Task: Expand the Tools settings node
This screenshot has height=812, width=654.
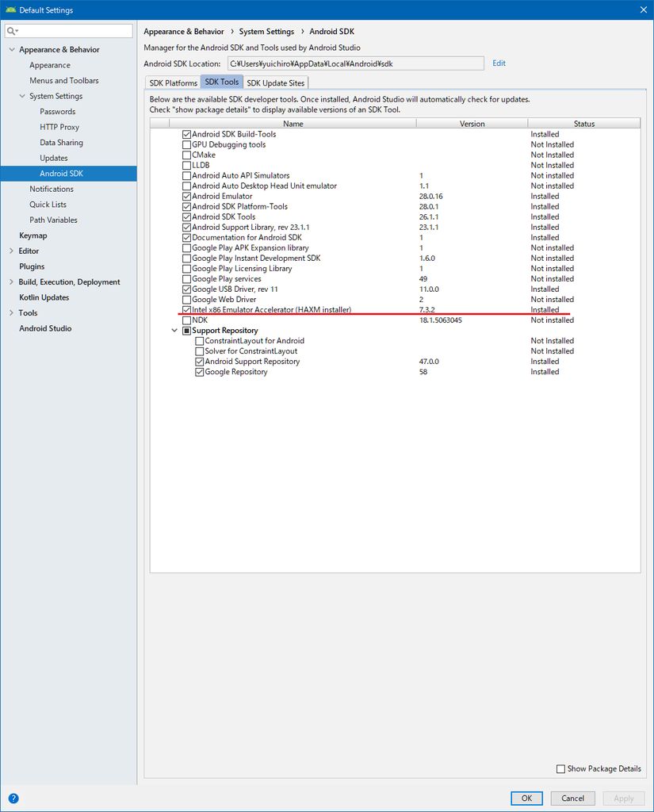Action: [11, 313]
